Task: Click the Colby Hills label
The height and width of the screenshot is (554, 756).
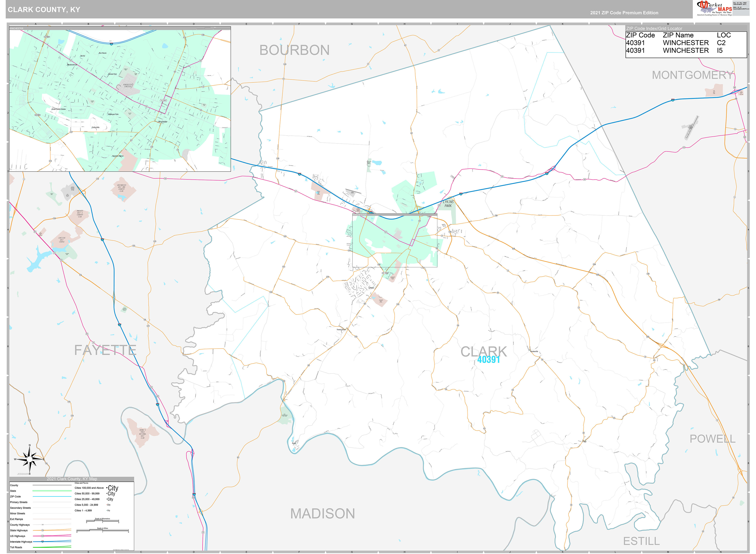Action: pos(95,127)
